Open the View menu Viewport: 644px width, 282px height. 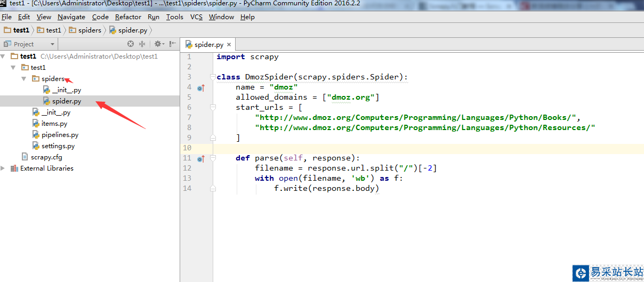point(44,17)
